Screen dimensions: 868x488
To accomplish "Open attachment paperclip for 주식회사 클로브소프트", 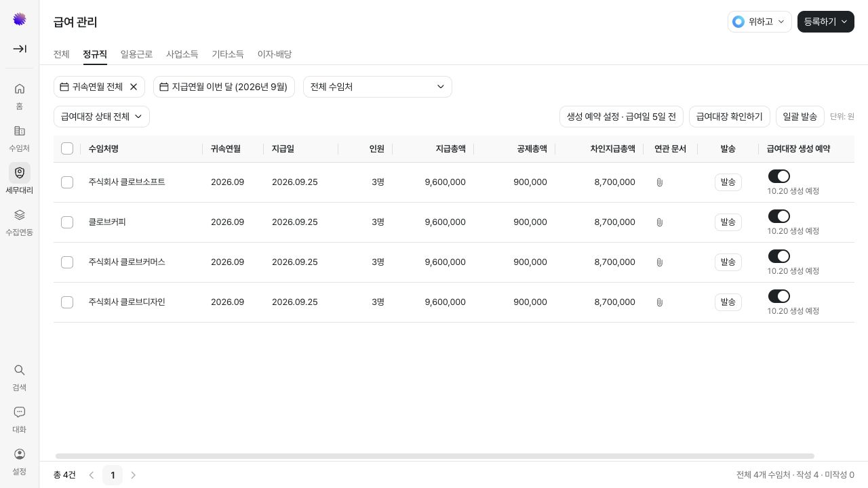I will [x=660, y=182].
